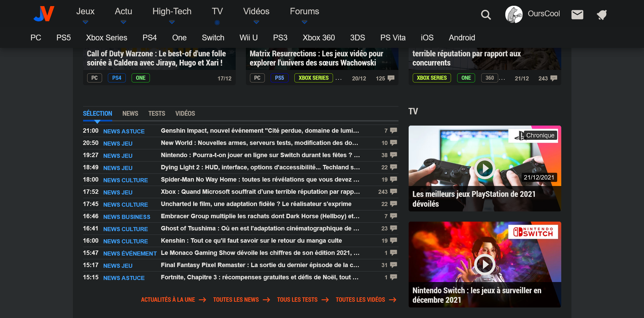Click NEWS ÉVÉNEMENT category label
The height and width of the screenshot is (318, 644).
coord(130,254)
